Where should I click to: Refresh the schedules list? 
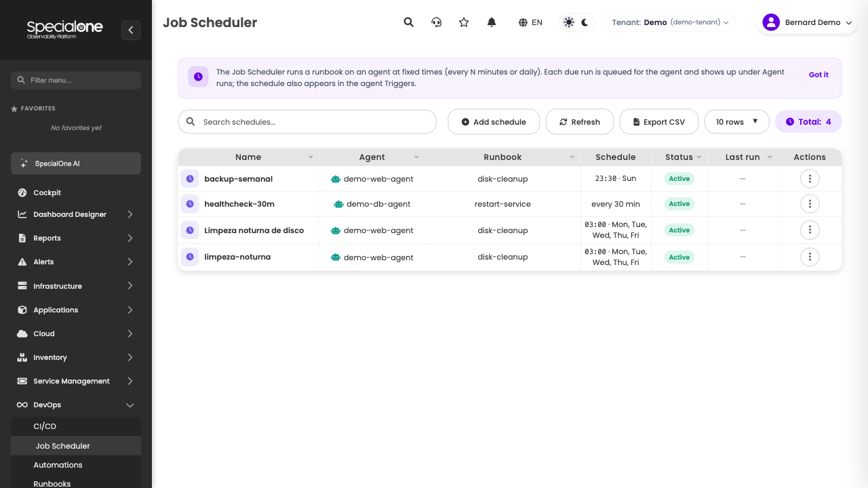click(x=580, y=122)
